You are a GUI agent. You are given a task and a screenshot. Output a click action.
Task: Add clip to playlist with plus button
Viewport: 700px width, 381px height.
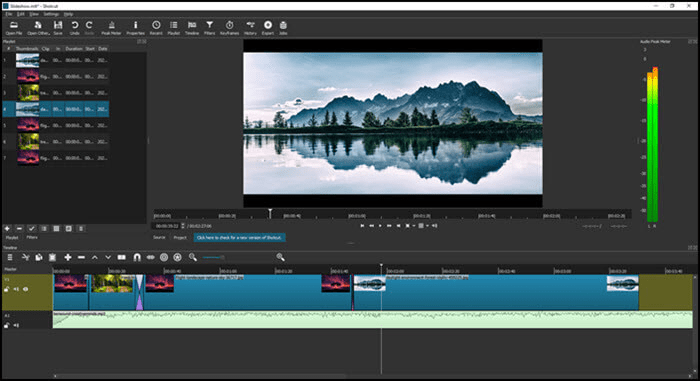7,229
